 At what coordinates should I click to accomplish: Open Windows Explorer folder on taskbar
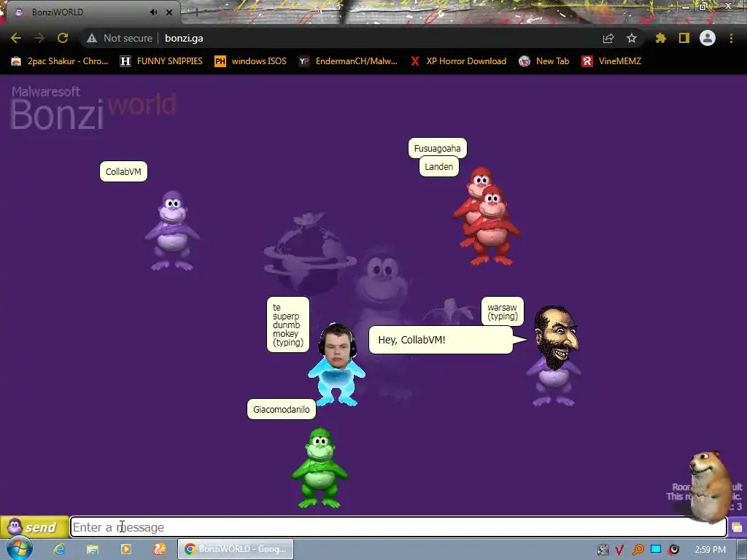93,549
